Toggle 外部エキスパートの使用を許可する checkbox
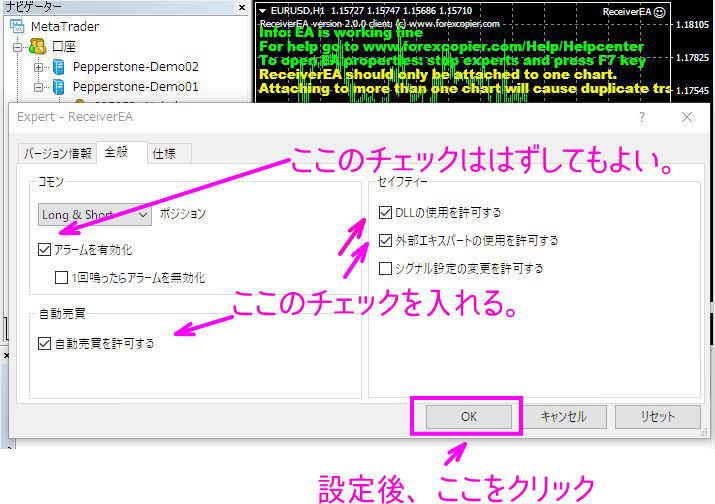Viewport: 715px width, 504px height. click(385, 240)
